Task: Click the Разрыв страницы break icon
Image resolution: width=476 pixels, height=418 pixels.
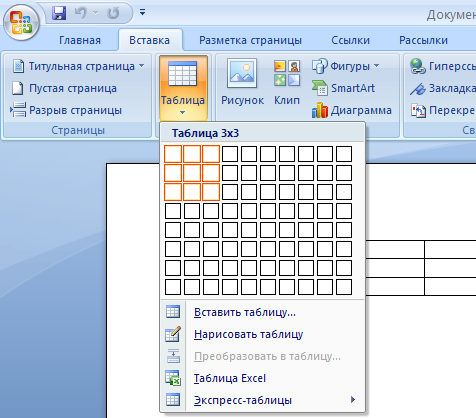Action: 18,110
